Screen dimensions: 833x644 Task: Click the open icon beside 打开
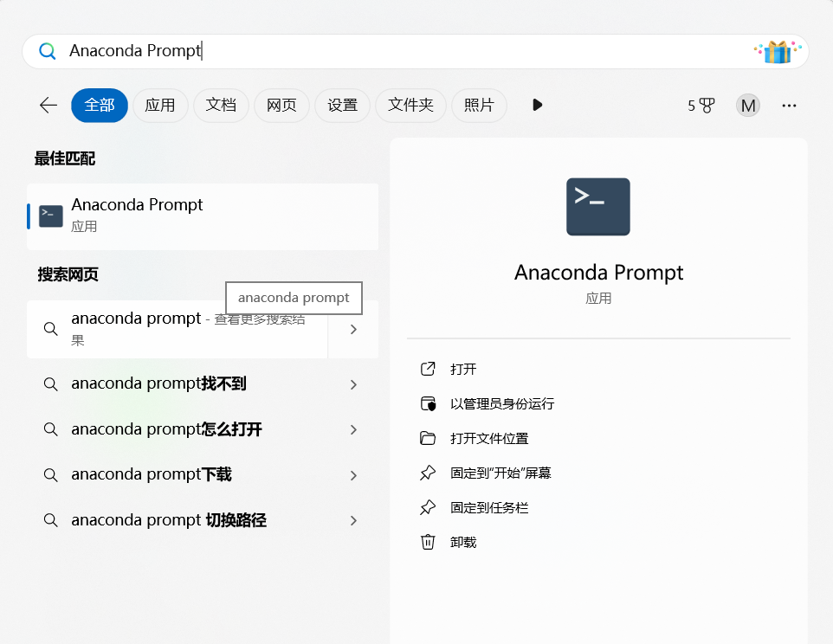428,369
